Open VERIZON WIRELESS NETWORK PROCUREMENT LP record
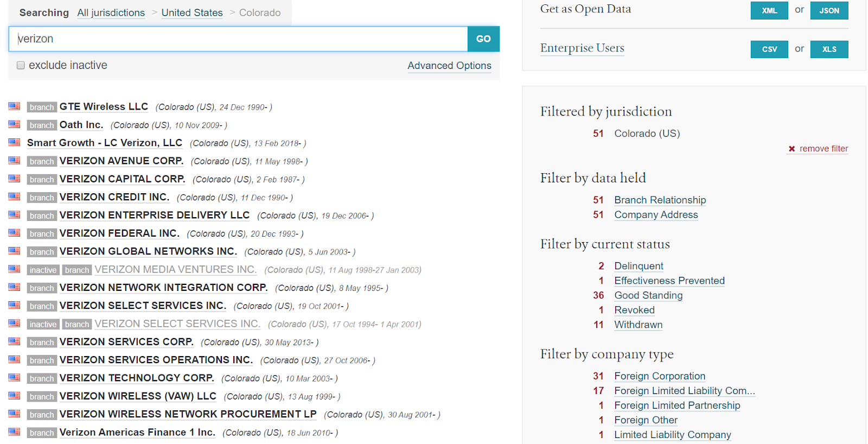 pyautogui.click(x=188, y=414)
